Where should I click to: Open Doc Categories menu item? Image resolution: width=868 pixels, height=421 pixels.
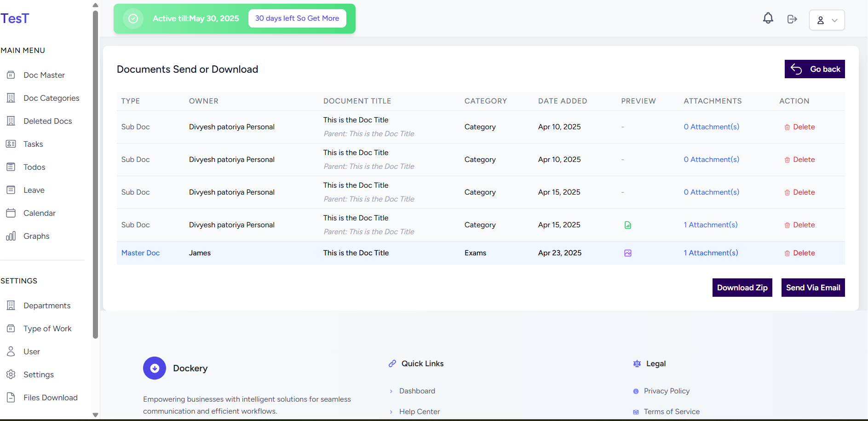tap(52, 98)
